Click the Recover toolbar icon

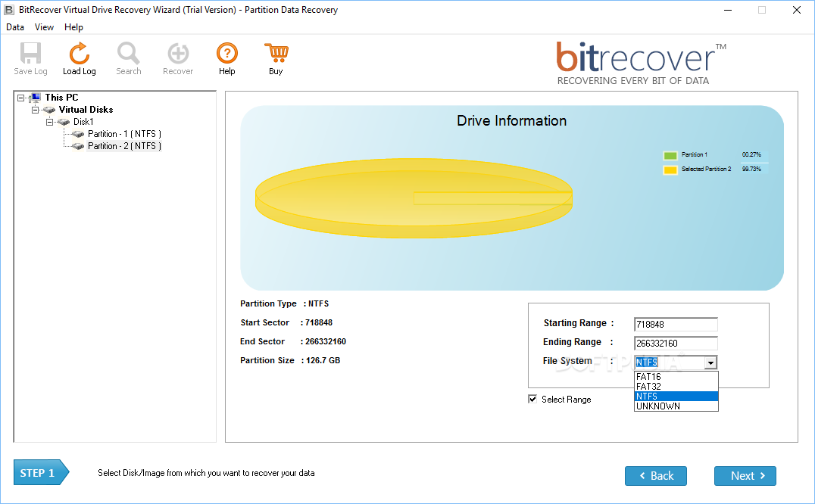178,53
